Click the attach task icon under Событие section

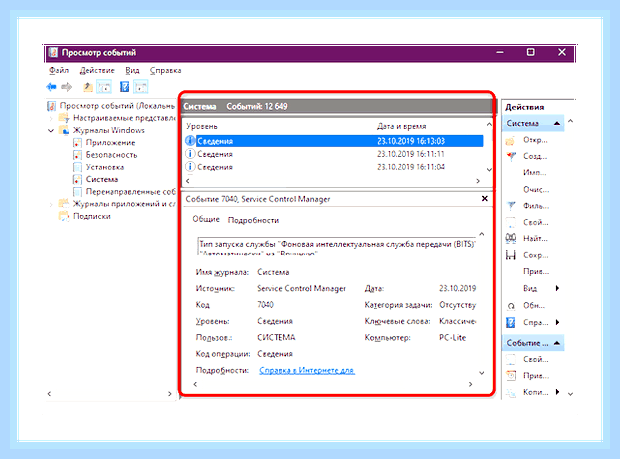[x=511, y=376]
